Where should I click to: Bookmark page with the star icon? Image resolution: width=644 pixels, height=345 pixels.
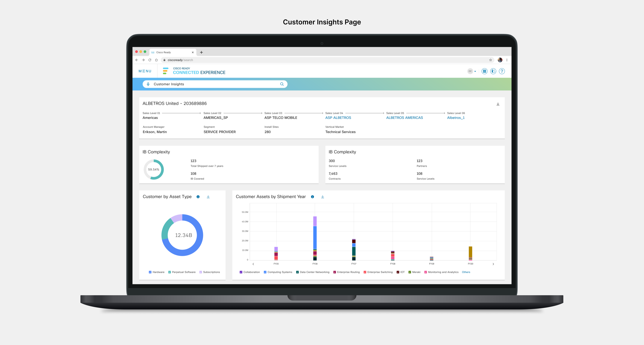coord(490,60)
